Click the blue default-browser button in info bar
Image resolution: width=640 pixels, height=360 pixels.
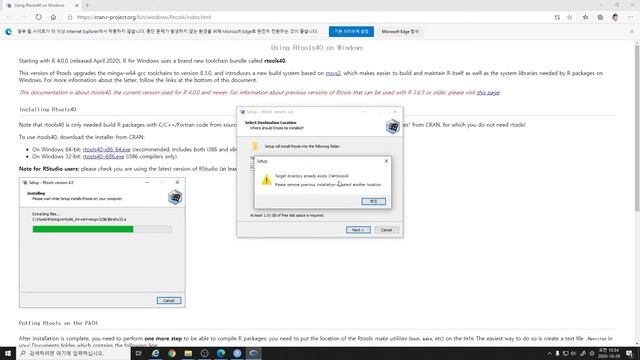[351, 31]
